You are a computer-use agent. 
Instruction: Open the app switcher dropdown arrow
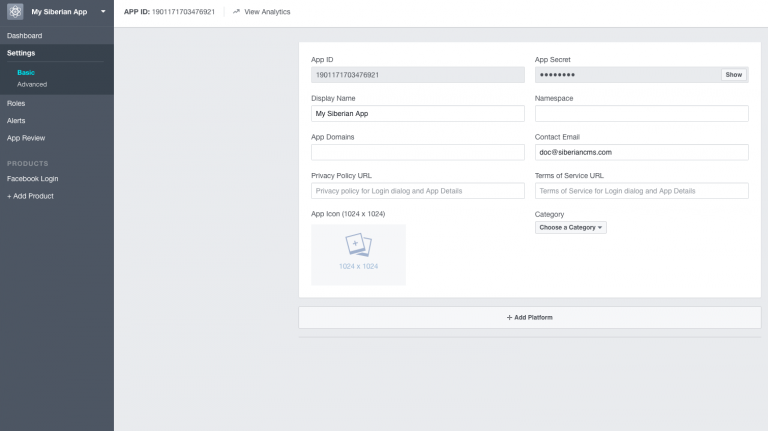click(x=103, y=12)
